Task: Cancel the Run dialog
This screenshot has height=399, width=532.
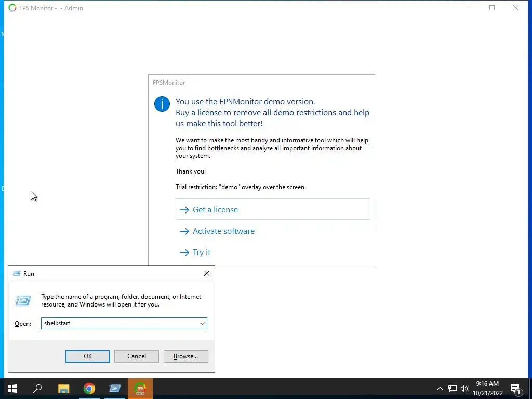Action: tap(137, 356)
